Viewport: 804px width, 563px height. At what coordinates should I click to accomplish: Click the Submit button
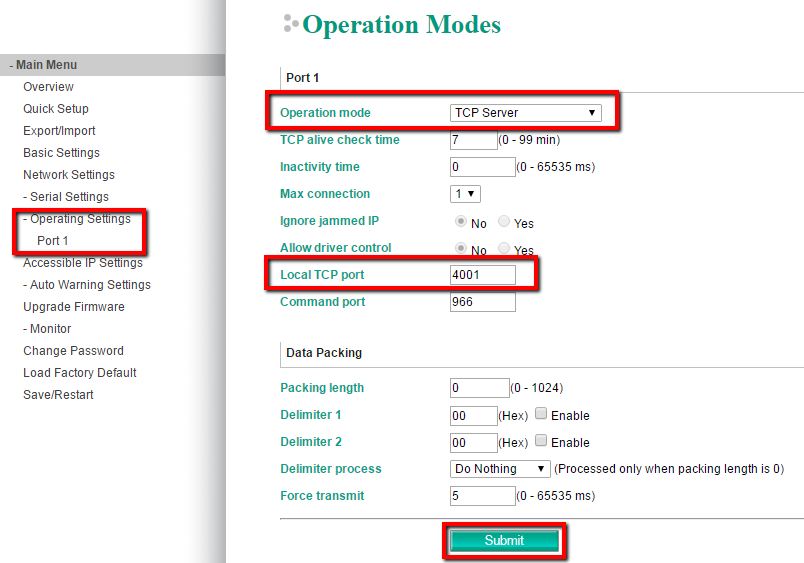point(504,540)
